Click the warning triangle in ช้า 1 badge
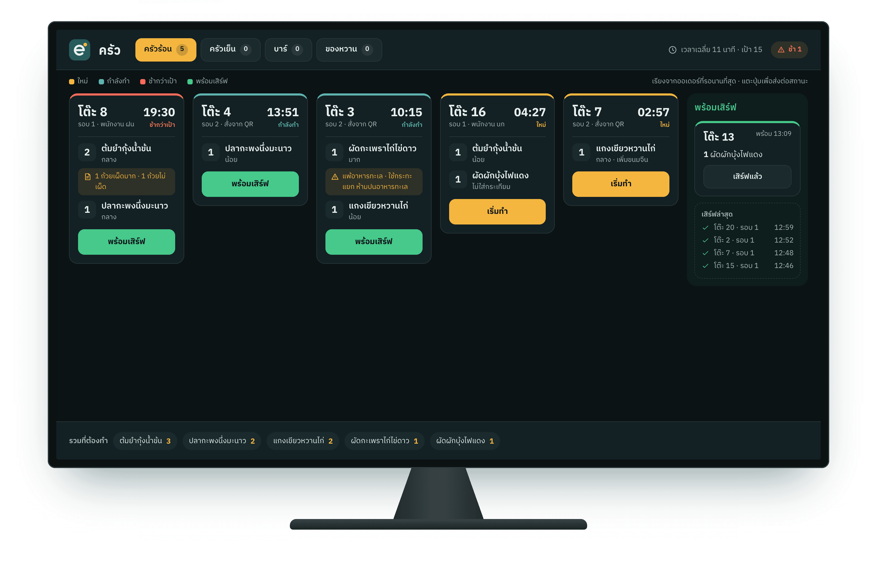Screen dimensions: 877x588 click(x=781, y=50)
